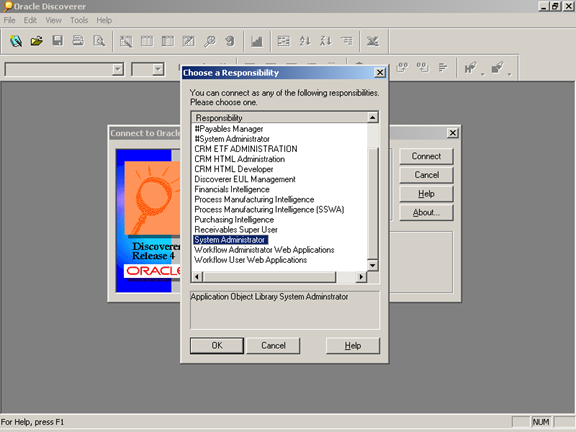Click the responsibility list down scroll arrow
The width and height of the screenshot is (576, 432).
372,265
